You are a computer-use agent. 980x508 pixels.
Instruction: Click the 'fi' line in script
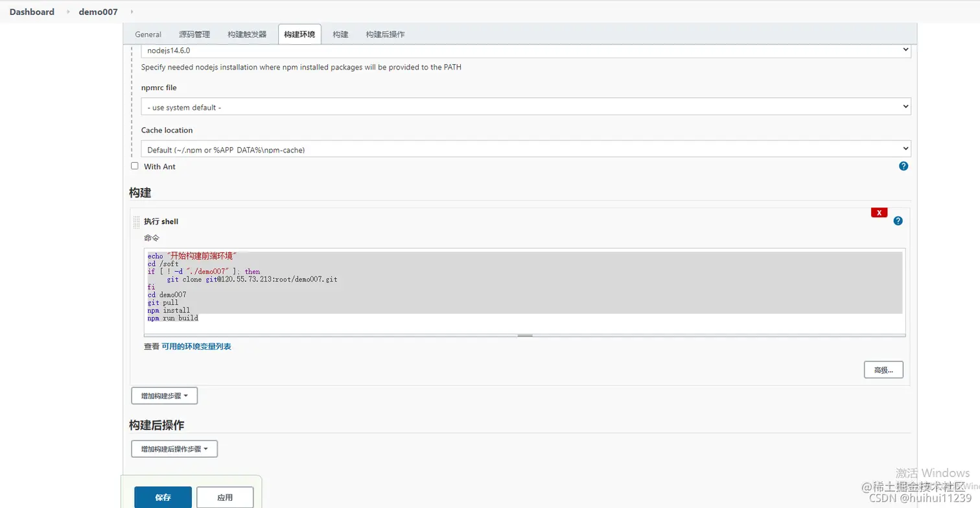tap(151, 287)
